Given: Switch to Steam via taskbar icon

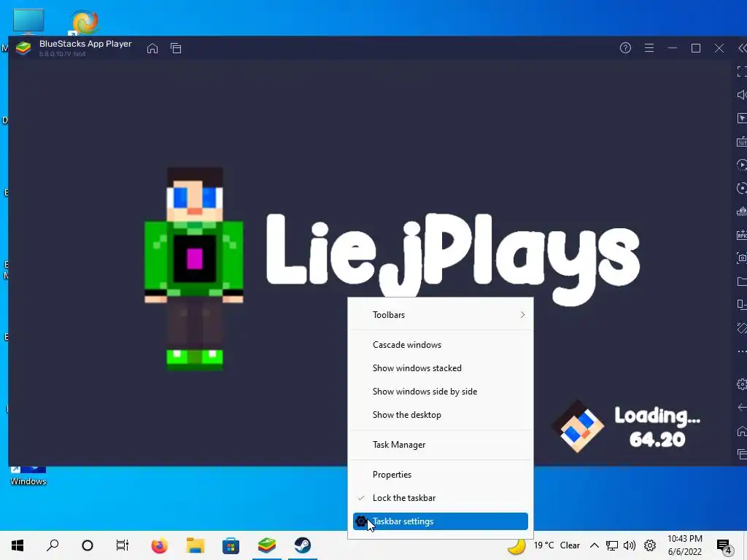Looking at the screenshot, I should 303,545.
